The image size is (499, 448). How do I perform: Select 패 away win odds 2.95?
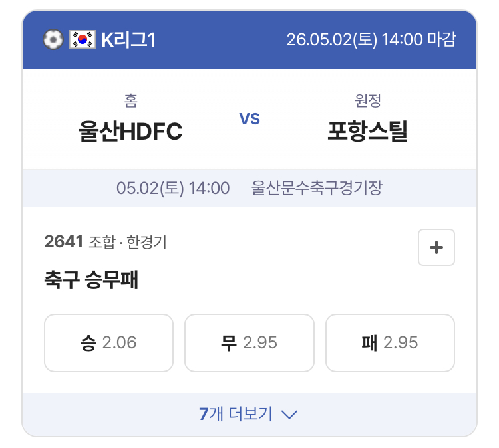tap(390, 343)
